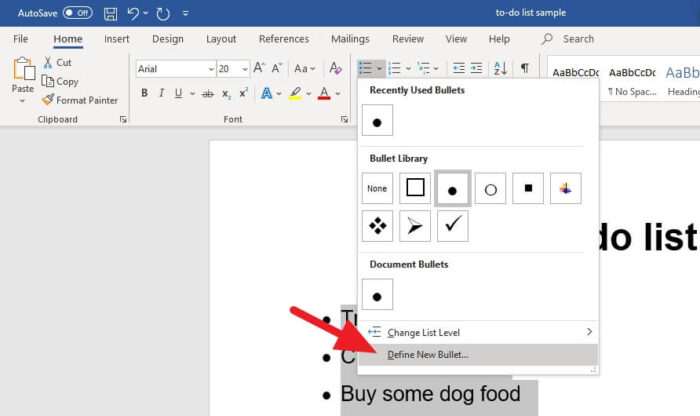Click the Sort icon
The width and height of the screenshot is (700, 416).
point(500,68)
